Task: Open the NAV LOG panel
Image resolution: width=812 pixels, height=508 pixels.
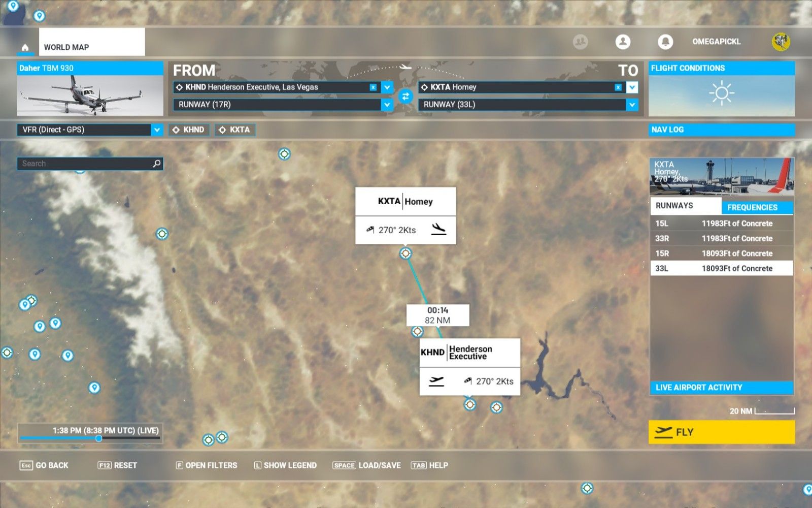Action: click(721, 130)
